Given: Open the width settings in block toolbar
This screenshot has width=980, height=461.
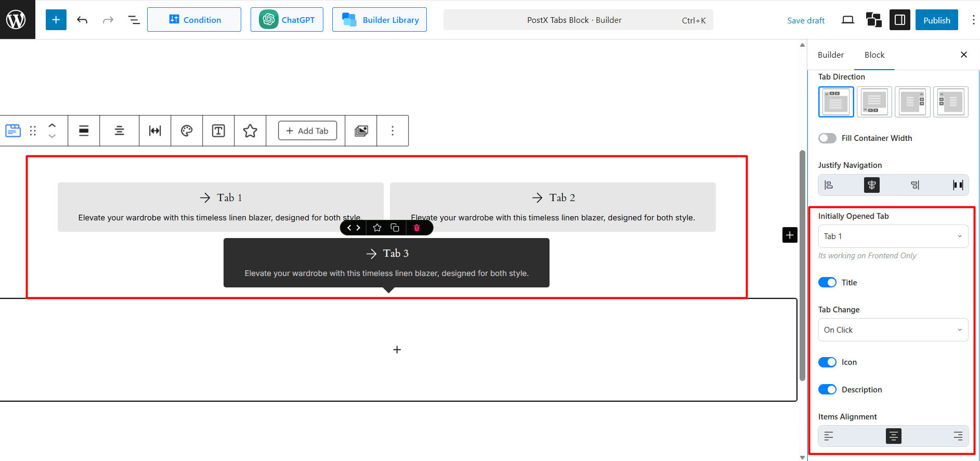Looking at the screenshot, I should (155, 131).
